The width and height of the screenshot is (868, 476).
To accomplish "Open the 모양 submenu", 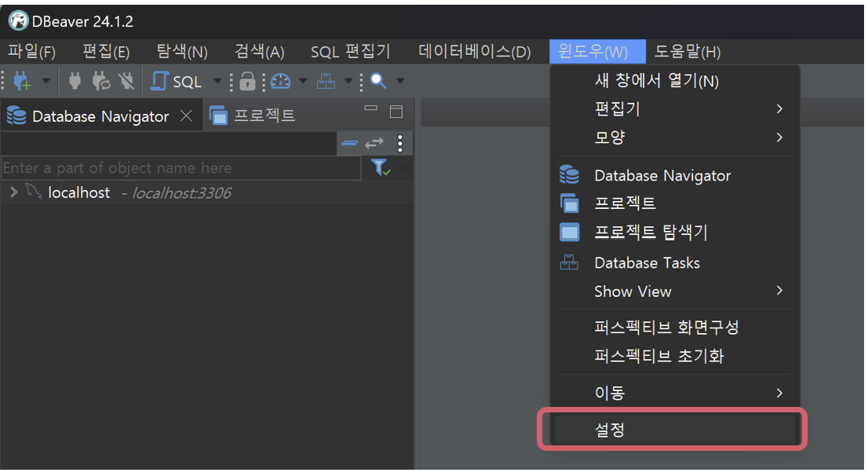I will point(675,137).
